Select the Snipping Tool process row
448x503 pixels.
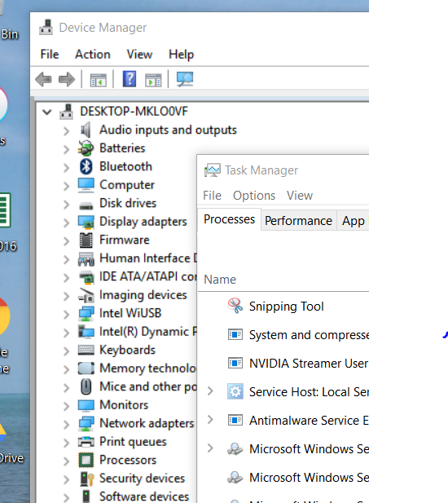(283, 307)
